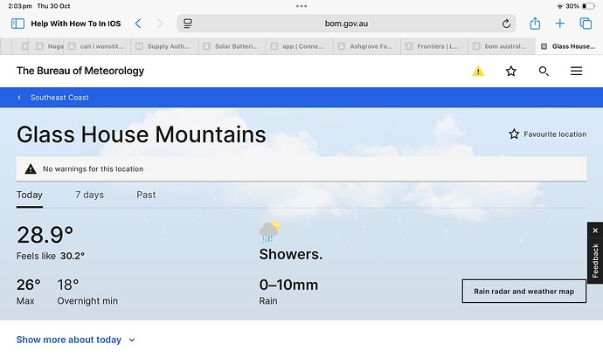
Task: Open the Safari sidebar panel
Action: [x=17, y=24]
